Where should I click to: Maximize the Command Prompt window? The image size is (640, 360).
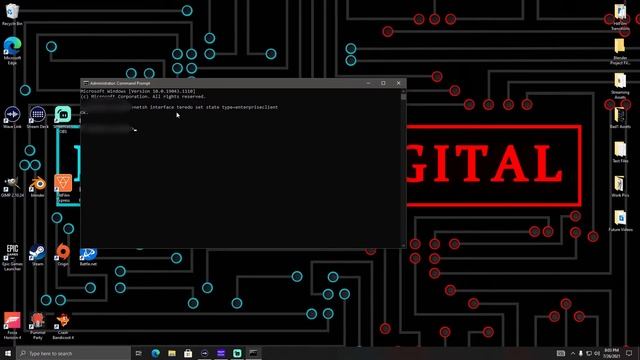point(383,83)
